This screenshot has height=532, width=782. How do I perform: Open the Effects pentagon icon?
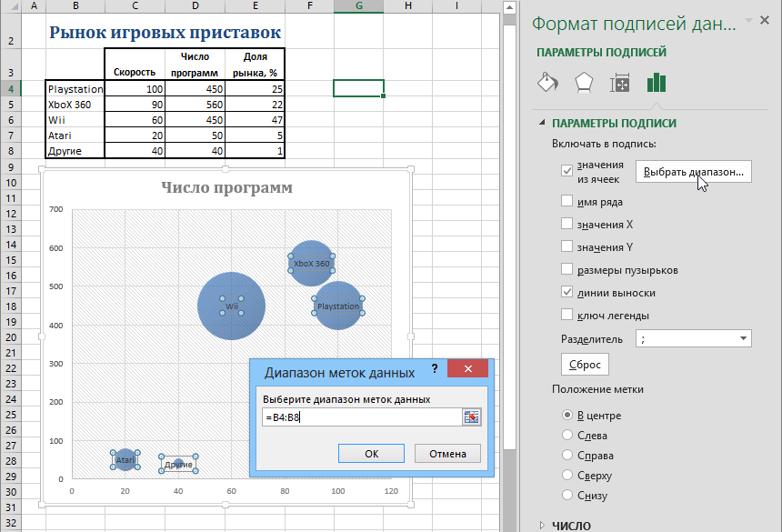click(584, 83)
